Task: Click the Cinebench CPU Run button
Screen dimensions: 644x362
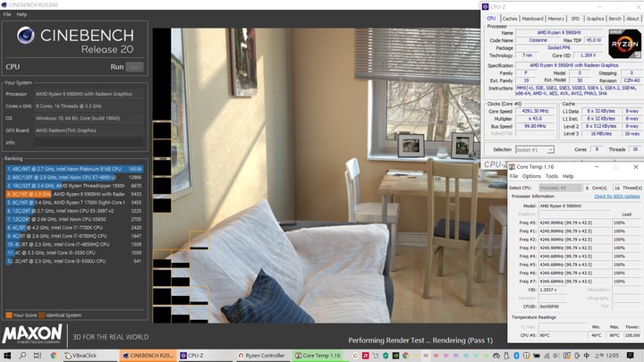Action: click(134, 67)
